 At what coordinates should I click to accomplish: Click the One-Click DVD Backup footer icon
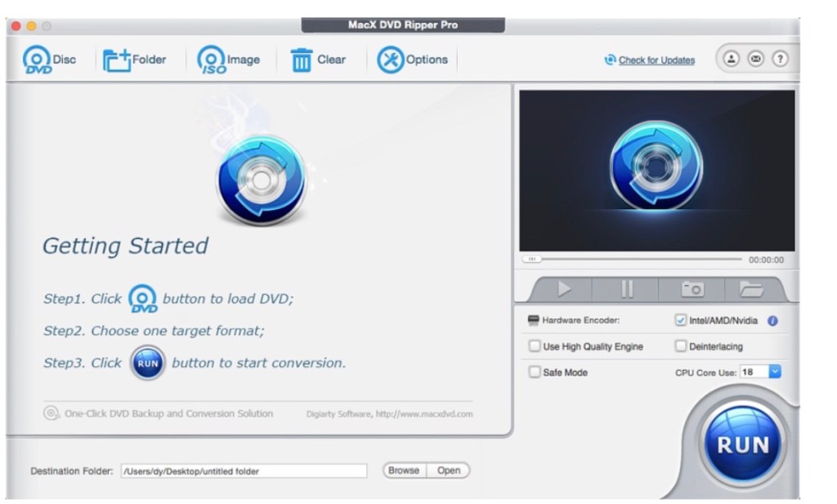(x=51, y=413)
